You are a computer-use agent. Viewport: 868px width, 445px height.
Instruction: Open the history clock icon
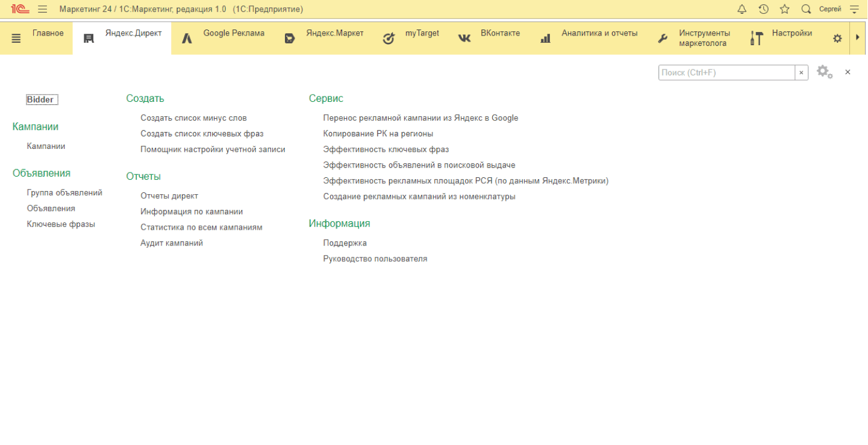(x=763, y=9)
